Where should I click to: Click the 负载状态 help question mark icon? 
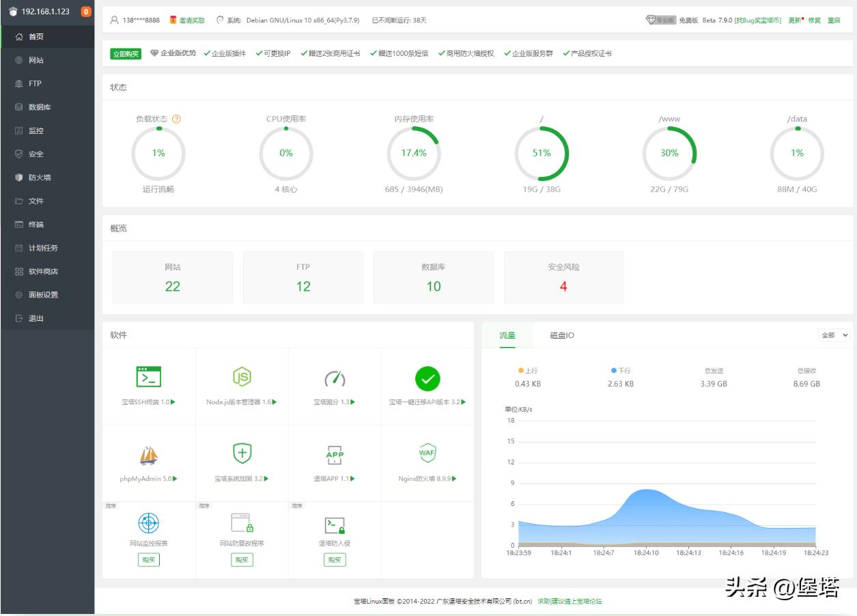click(177, 119)
